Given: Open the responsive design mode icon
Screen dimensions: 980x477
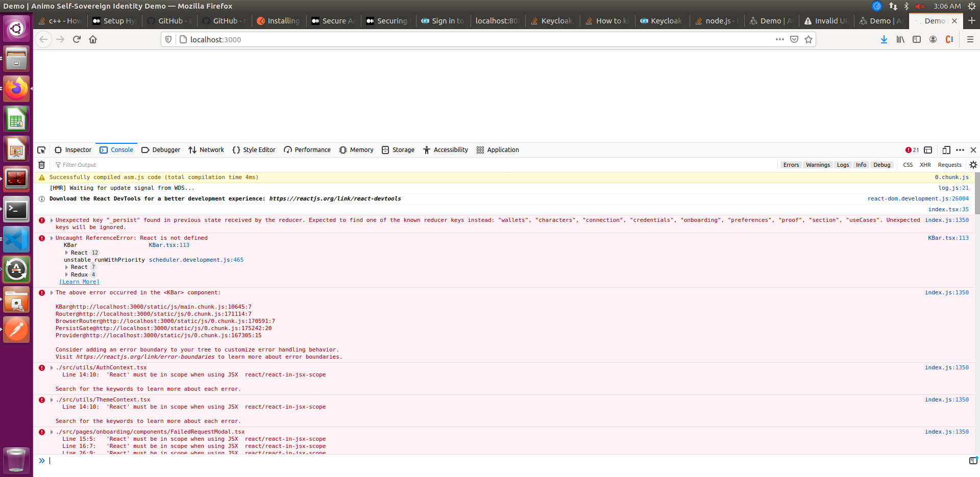Looking at the screenshot, I should (946, 149).
